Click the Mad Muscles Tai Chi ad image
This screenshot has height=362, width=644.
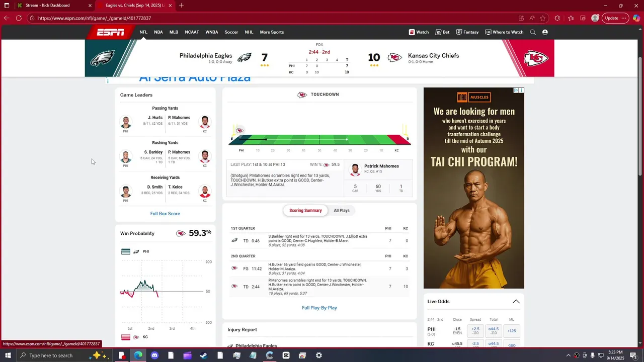pyautogui.click(x=473, y=188)
